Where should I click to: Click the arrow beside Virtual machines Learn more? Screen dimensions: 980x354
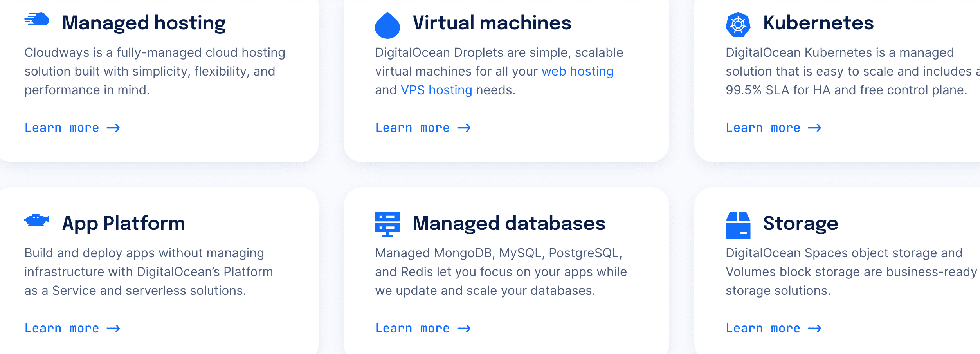[464, 128]
